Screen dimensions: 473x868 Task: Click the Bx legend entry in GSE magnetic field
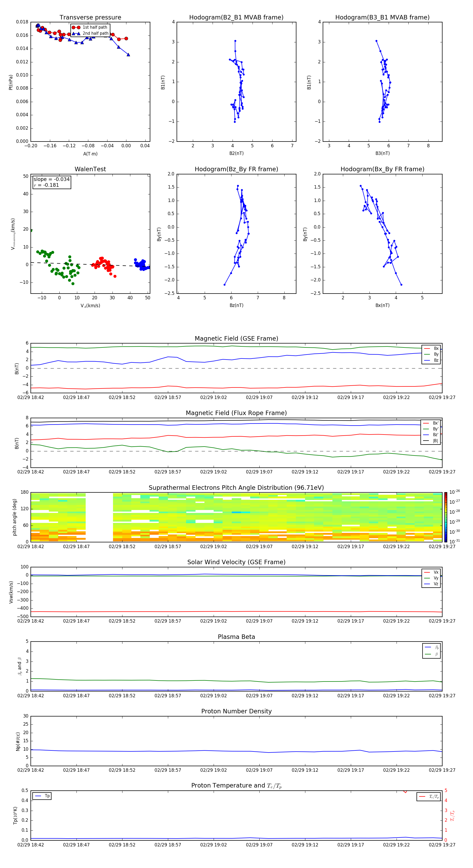pos(431,349)
